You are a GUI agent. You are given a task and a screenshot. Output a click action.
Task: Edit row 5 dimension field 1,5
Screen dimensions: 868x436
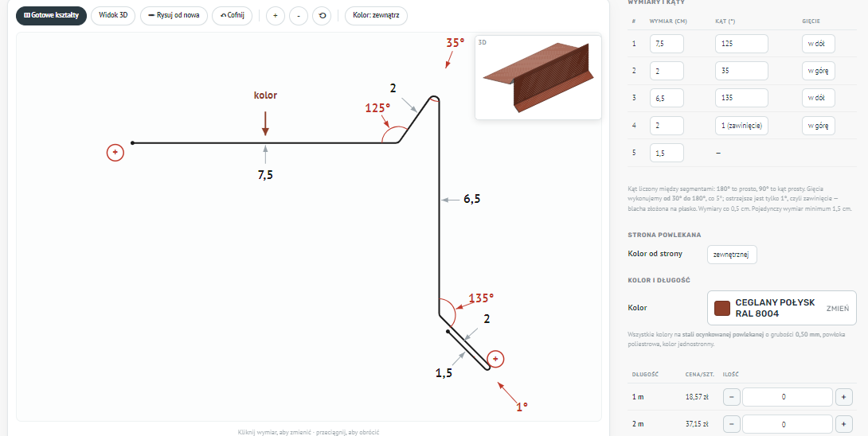click(x=667, y=153)
